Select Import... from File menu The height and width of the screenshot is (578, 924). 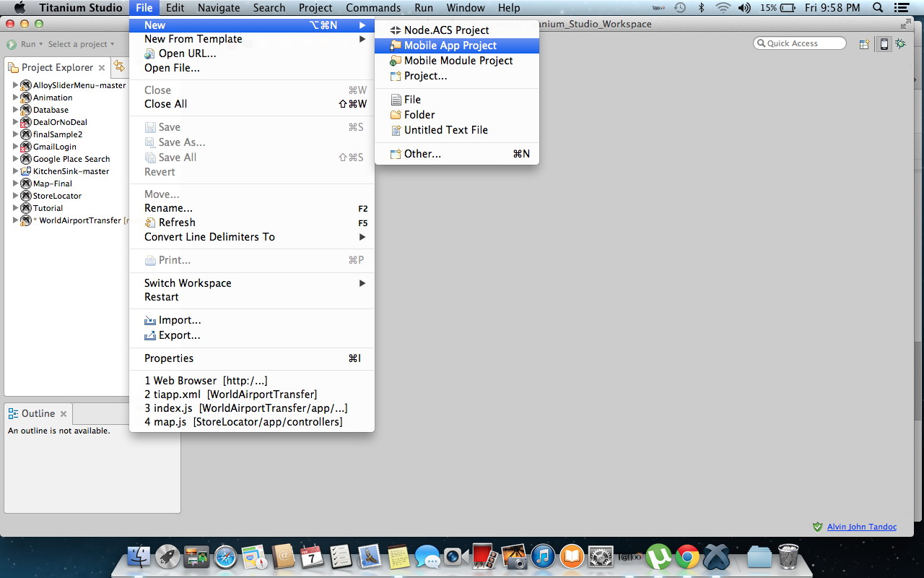251,320
